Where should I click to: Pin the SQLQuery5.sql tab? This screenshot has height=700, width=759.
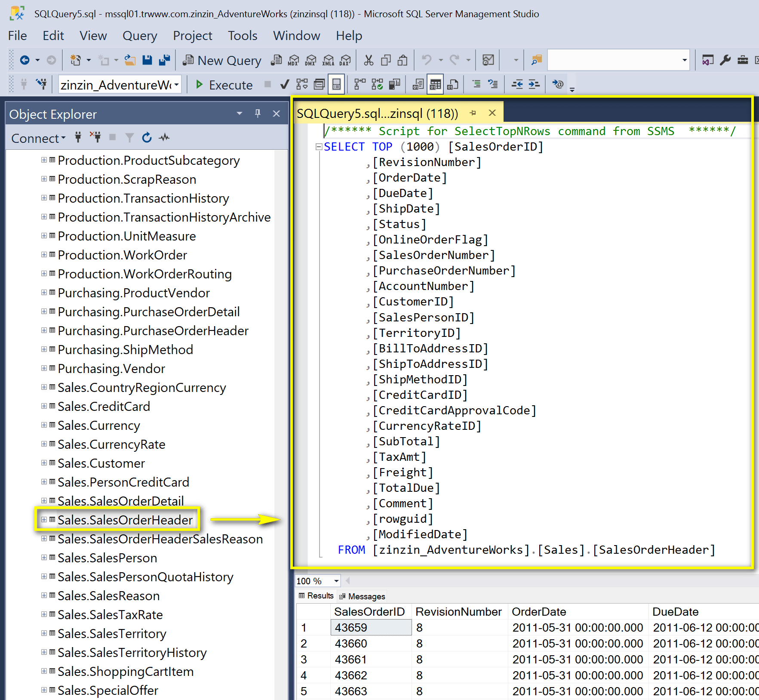(473, 113)
